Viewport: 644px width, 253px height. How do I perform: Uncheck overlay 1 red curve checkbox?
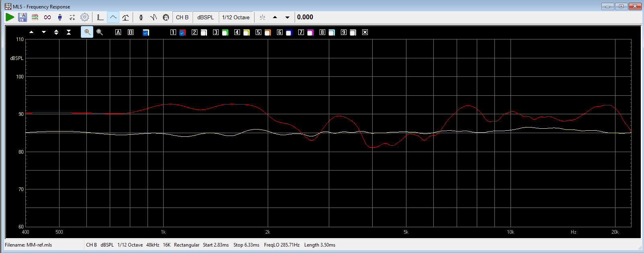click(182, 33)
